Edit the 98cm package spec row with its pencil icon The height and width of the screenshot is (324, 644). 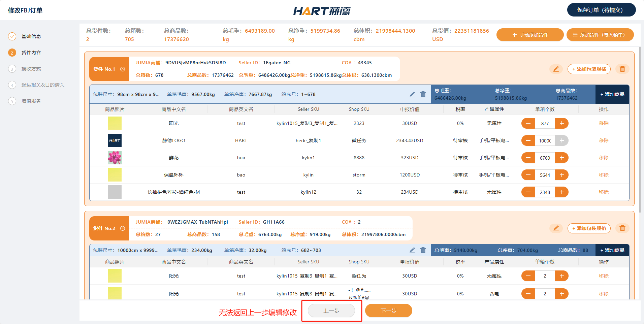tap(412, 95)
